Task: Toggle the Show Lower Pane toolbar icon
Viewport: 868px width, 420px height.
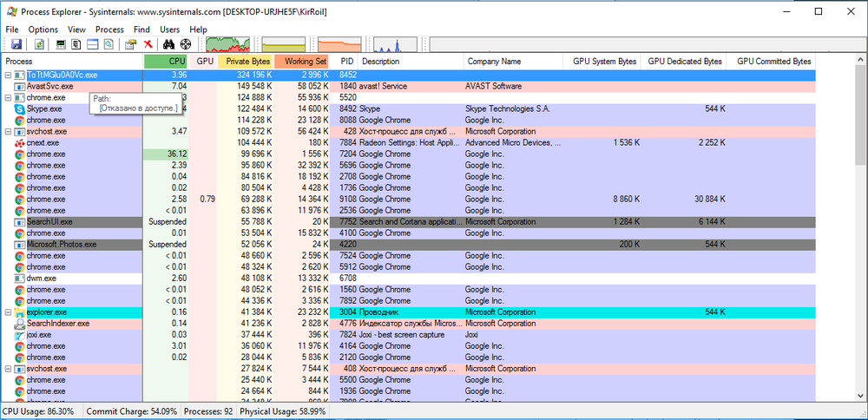Action: (93, 44)
